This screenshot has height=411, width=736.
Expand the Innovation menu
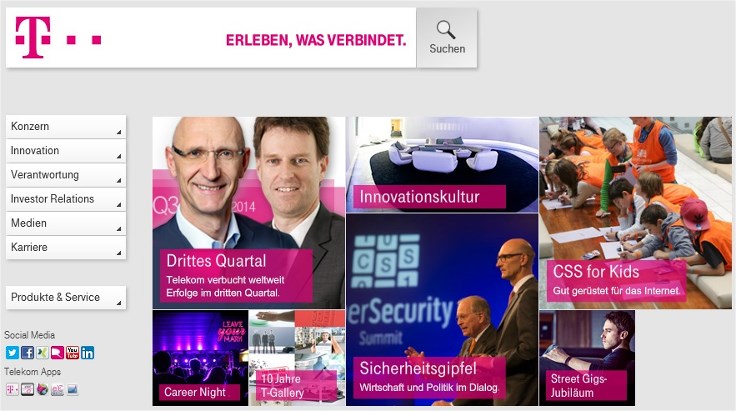click(x=66, y=151)
